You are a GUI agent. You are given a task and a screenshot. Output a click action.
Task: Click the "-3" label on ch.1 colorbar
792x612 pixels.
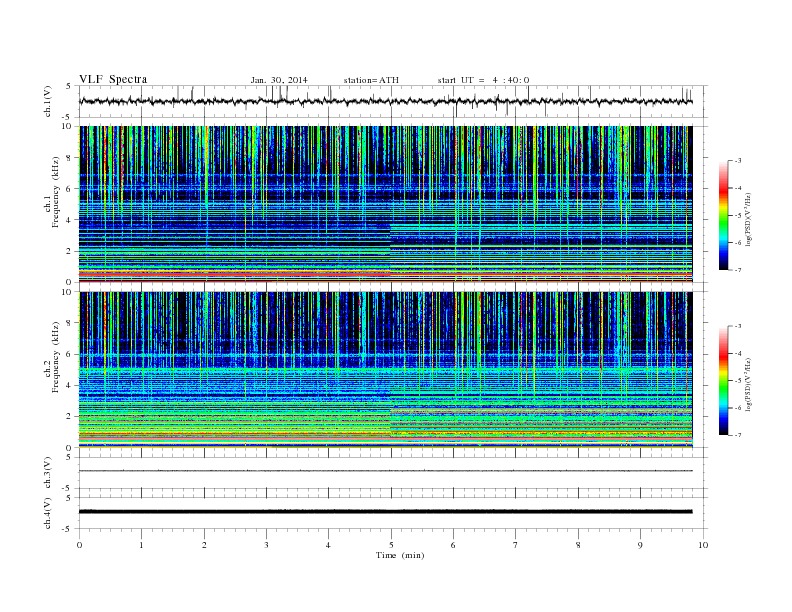coord(738,161)
